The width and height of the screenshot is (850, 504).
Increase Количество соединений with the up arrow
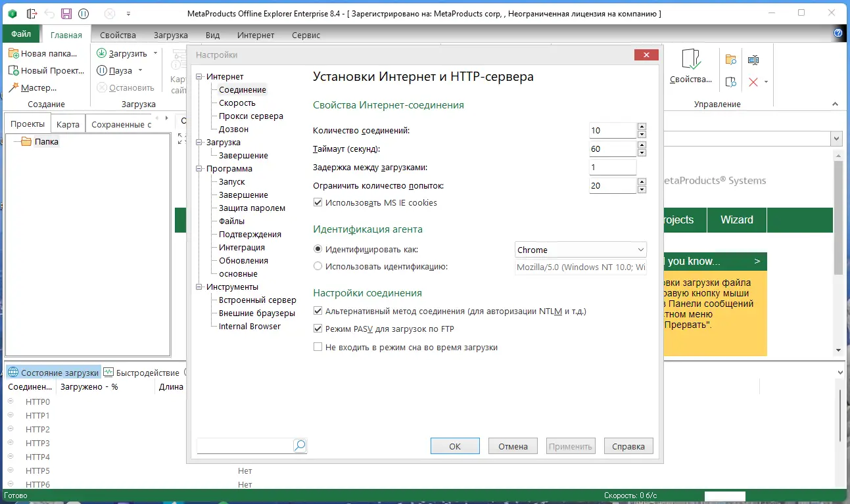point(642,126)
